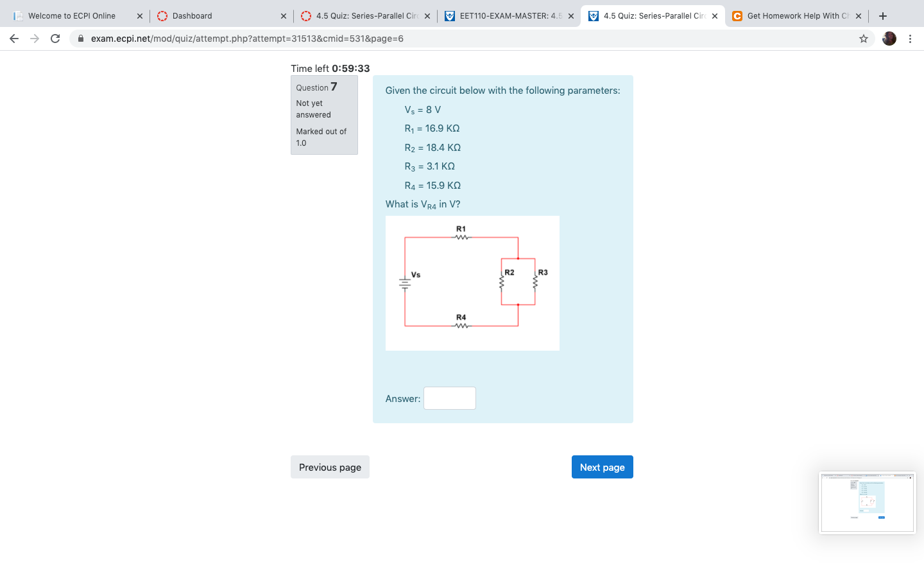Bookmark this page using the star icon
Viewport: 924px width, 578px height.
point(863,39)
